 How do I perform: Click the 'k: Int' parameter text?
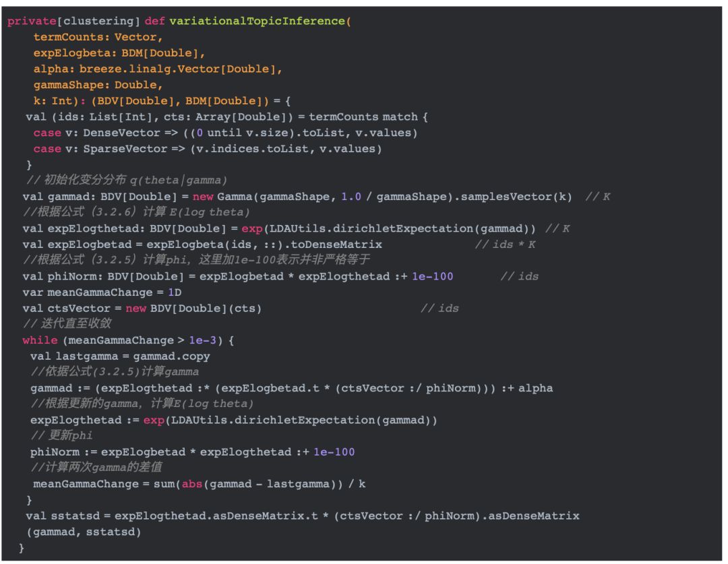53,101
